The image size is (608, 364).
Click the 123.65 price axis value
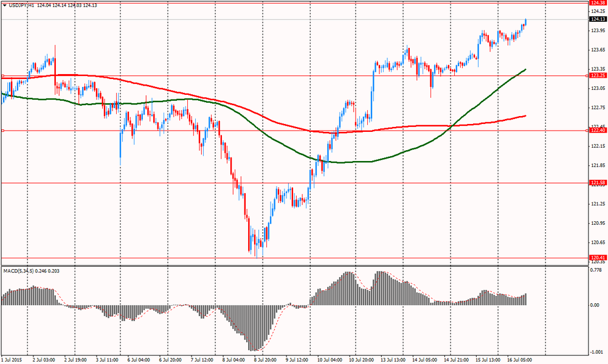point(598,50)
